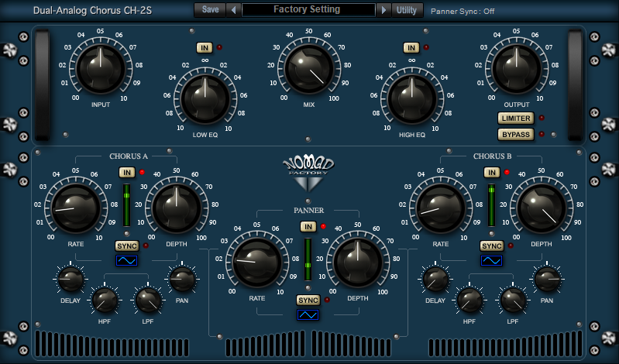Click Panner Sync: Off status text
Screen dimensions: 619x364
click(x=463, y=12)
